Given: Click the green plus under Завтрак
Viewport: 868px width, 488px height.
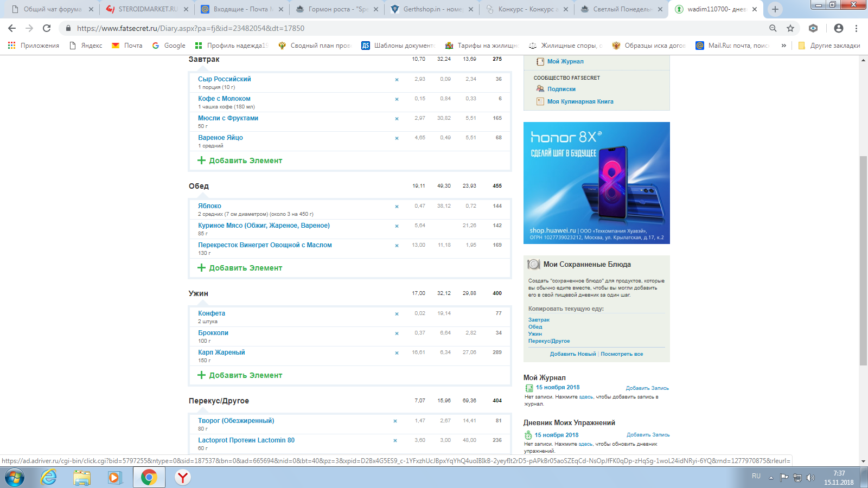Looking at the screenshot, I should click(x=202, y=160).
